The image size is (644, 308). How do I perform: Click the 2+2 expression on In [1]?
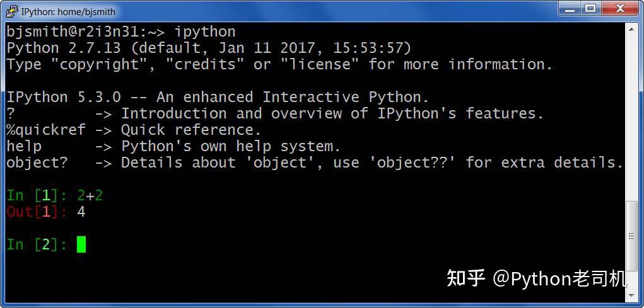pyautogui.click(x=90, y=196)
